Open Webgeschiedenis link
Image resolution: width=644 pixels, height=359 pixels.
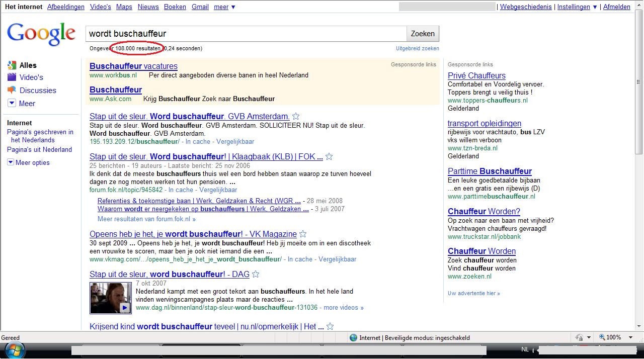click(526, 7)
